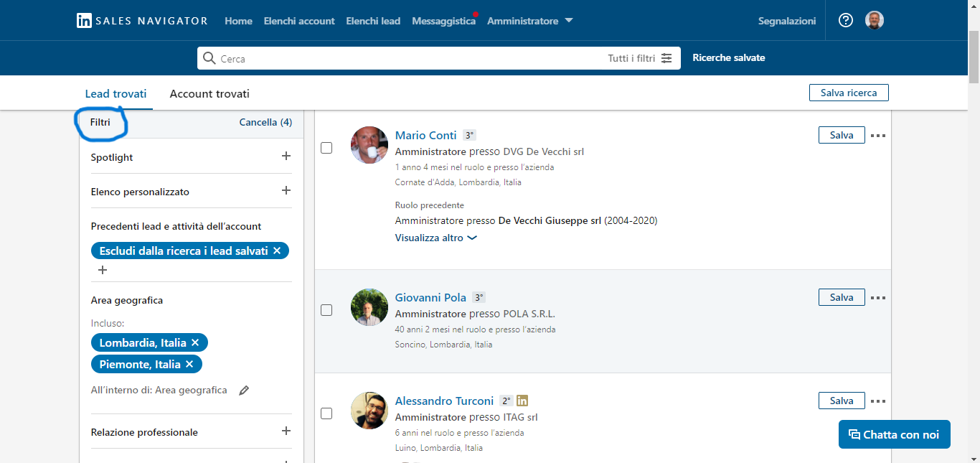Remove the Escludi lead salvati filter chip
The height and width of the screenshot is (463, 980).
tap(277, 251)
